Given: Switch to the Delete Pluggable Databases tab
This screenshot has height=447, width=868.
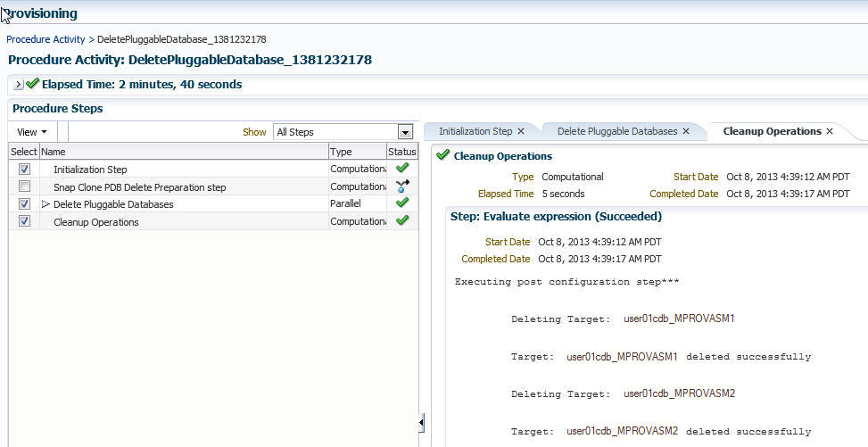Looking at the screenshot, I should (617, 131).
